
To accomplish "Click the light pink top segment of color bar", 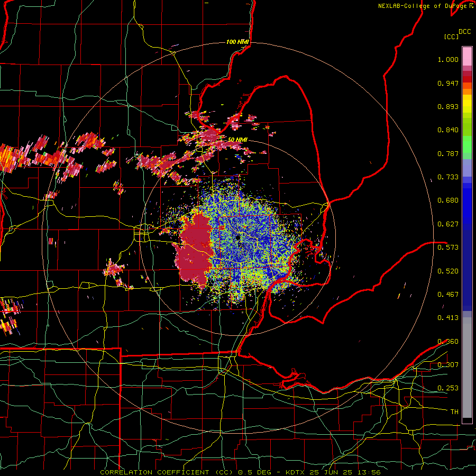I will (467, 57).
